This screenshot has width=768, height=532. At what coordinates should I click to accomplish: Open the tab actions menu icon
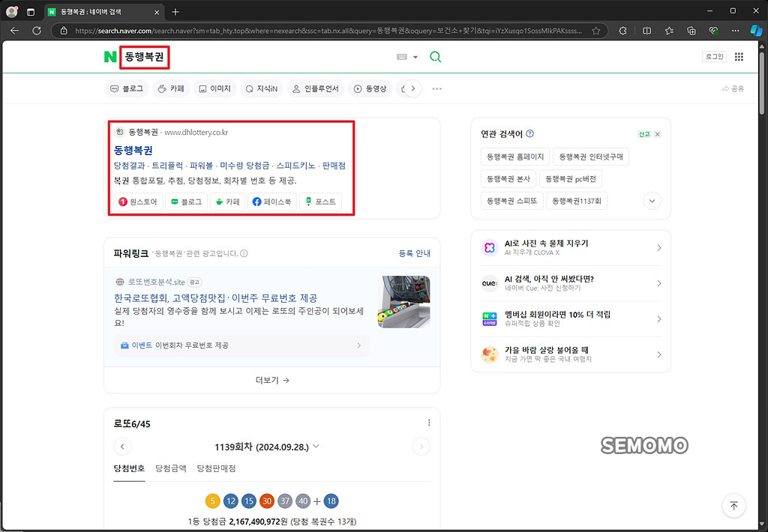point(31,12)
